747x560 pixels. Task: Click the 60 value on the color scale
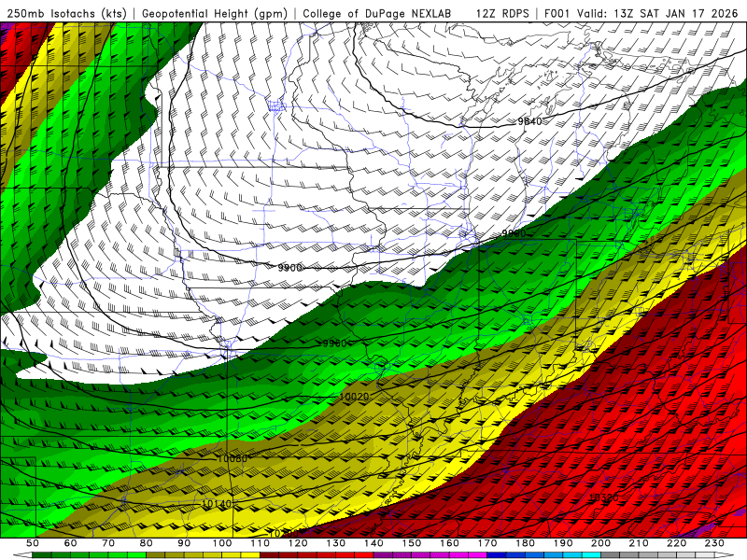[70, 543]
